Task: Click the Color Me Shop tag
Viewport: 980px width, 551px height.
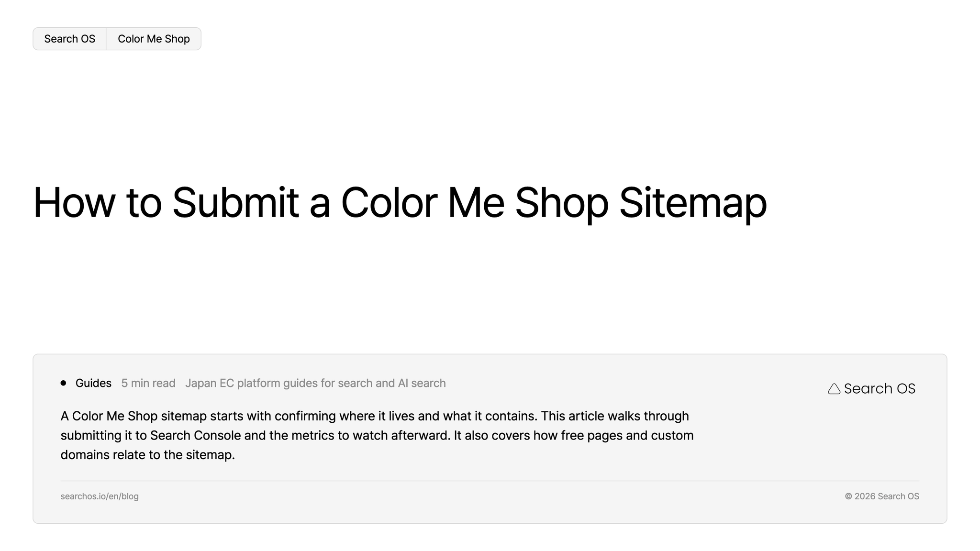Action: click(154, 39)
